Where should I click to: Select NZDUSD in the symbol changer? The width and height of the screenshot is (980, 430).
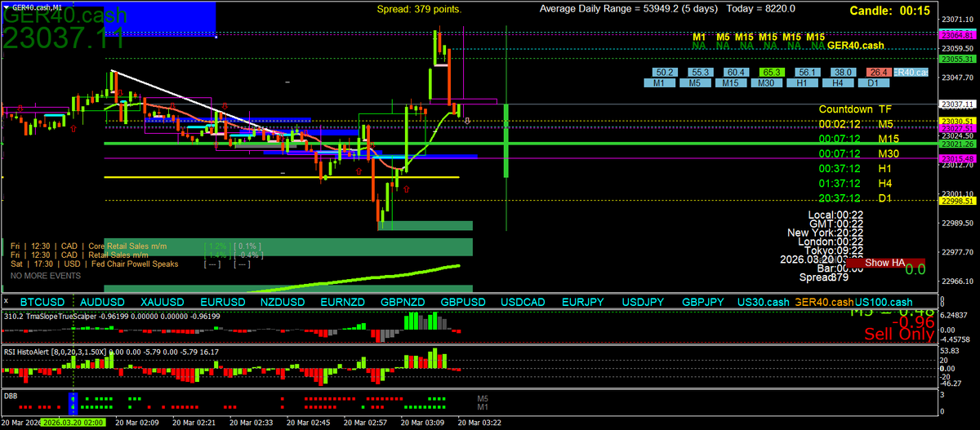pos(282,302)
